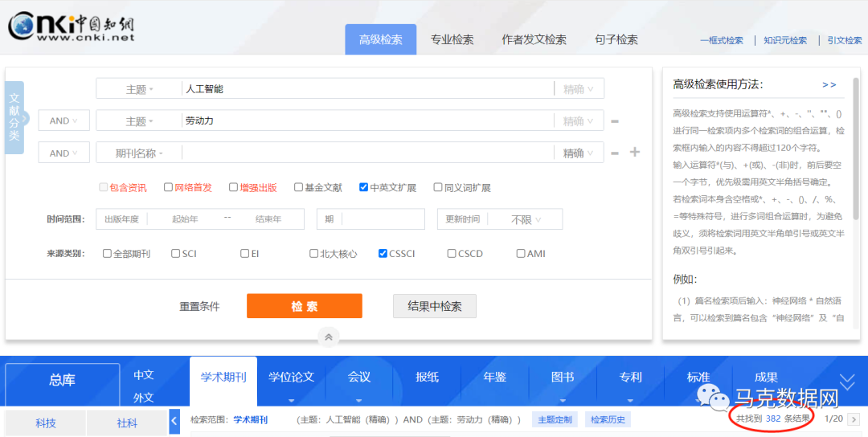Open the 期刊名称 field dropdown
Viewport: 868px width, 437px height.
point(139,153)
